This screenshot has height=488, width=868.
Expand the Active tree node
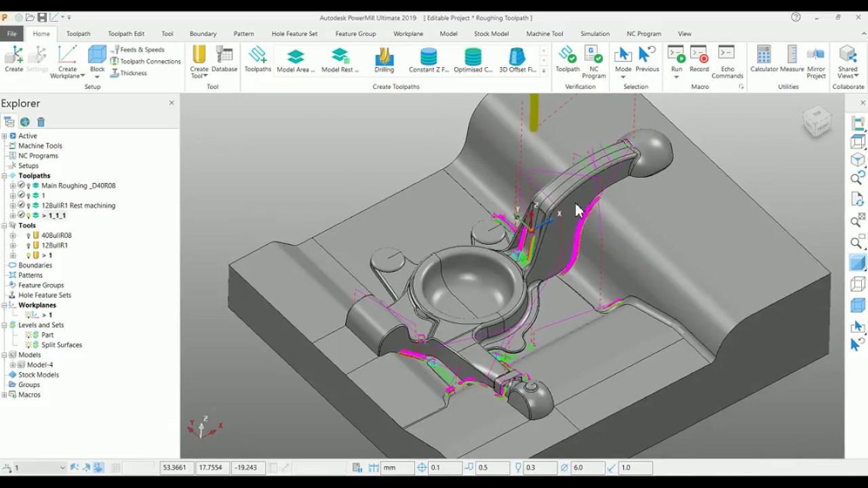4,136
